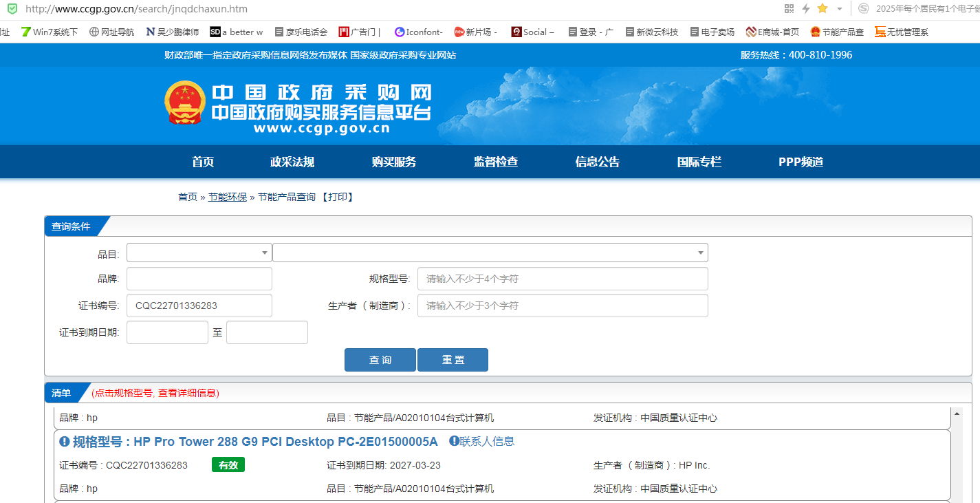Open the 新片场 bookmark

coord(476,32)
